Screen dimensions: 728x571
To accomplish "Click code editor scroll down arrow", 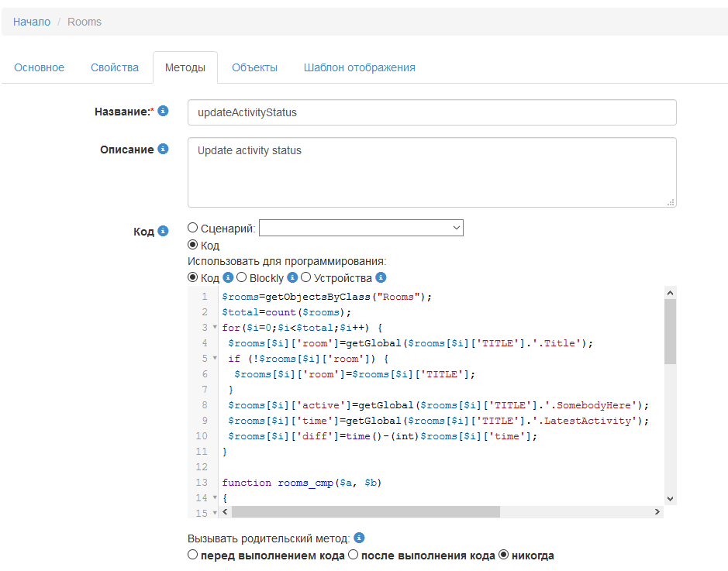I will coord(671,500).
